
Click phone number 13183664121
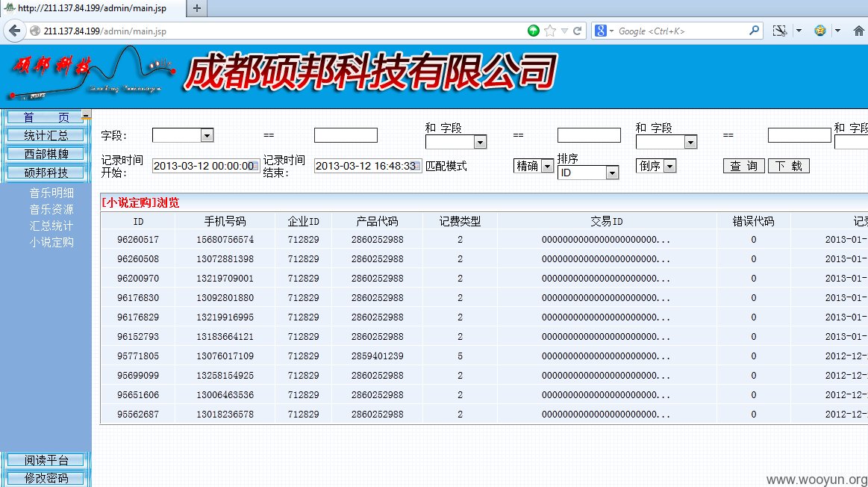pos(225,337)
